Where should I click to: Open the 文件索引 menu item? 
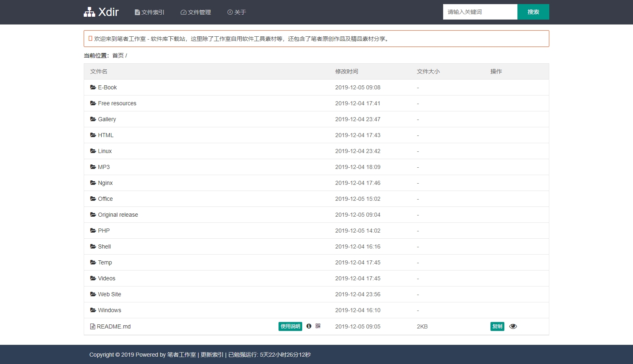click(149, 12)
